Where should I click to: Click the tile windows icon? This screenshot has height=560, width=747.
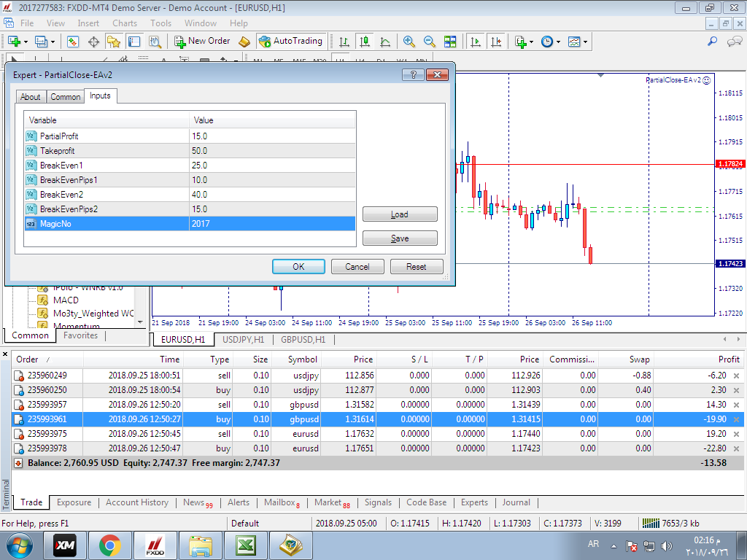click(x=450, y=42)
